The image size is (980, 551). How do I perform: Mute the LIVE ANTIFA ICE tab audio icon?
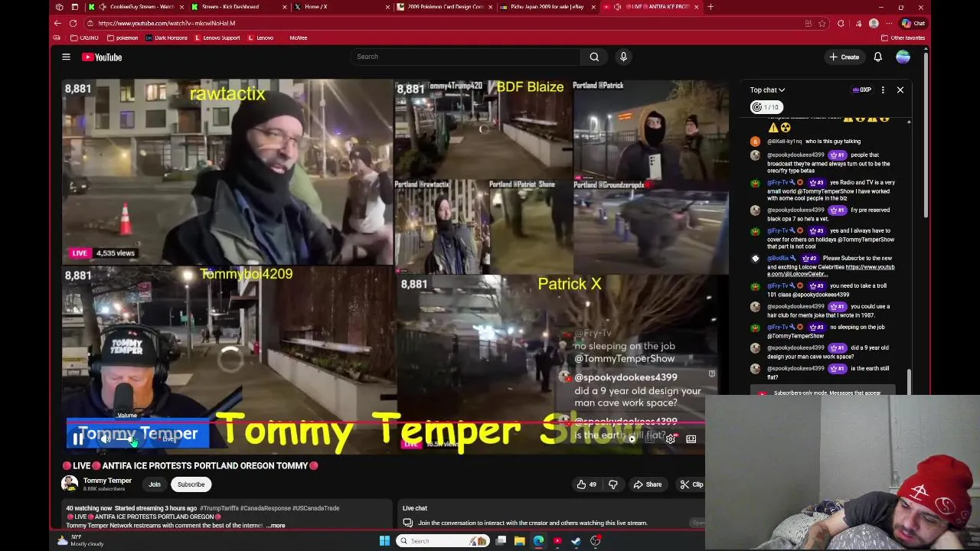[618, 7]
